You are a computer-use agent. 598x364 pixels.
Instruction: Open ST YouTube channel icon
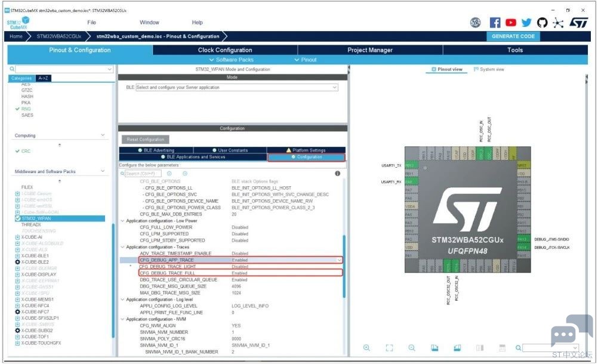511,23
